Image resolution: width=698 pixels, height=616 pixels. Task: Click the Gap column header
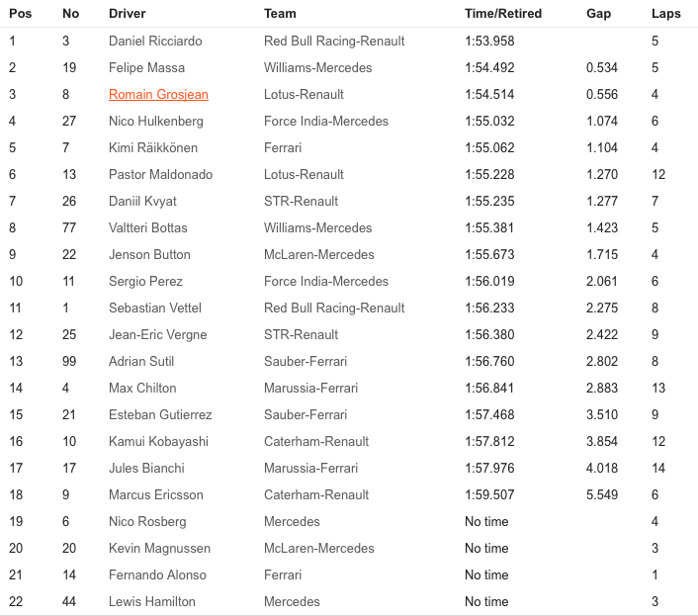598,14
